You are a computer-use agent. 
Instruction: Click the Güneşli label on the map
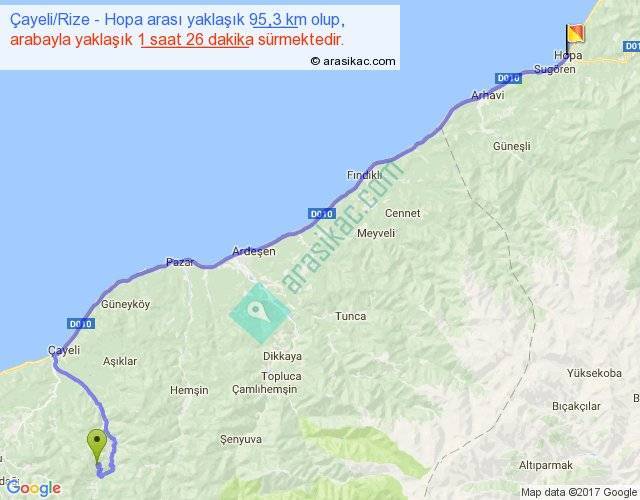pos(512,147)
